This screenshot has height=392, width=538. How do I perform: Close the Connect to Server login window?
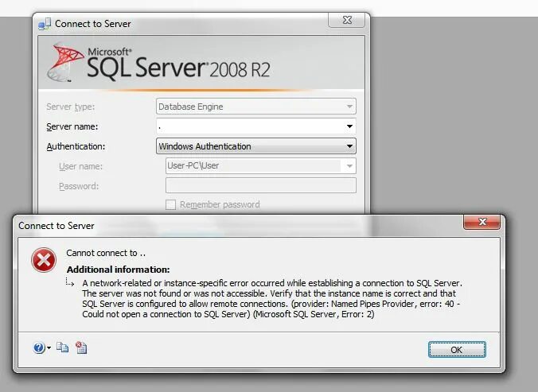point(347,20)
